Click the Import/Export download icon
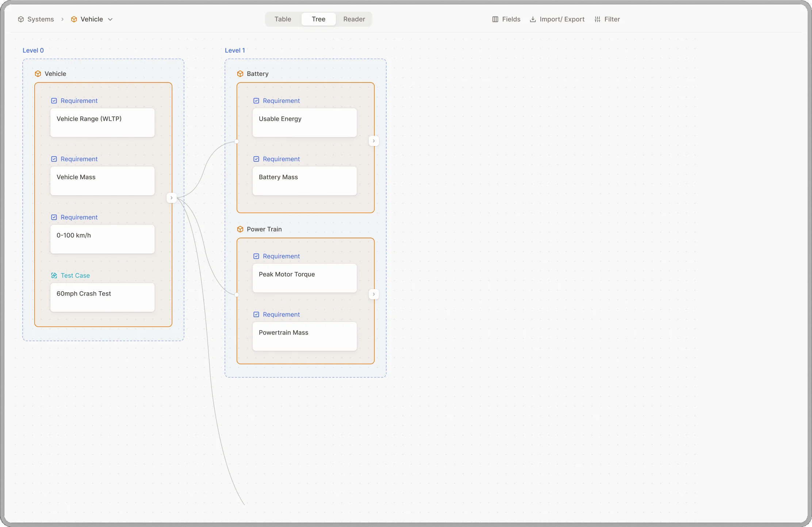 pyautogui.click(x=533, y=19)
